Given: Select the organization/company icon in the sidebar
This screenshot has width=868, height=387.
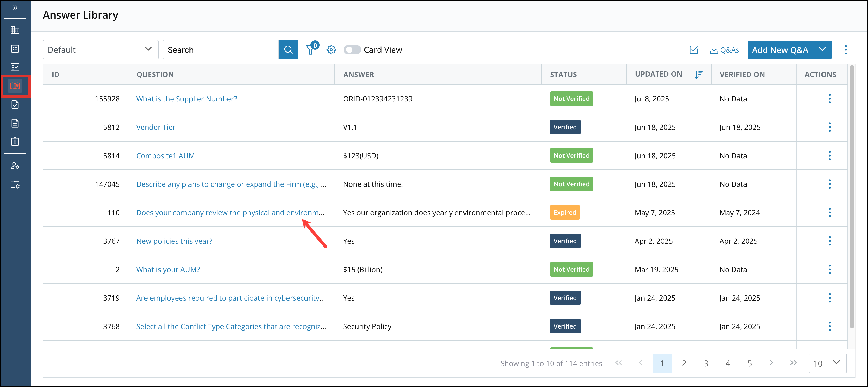Looking at the screenshot, I should tap(15, 30).
